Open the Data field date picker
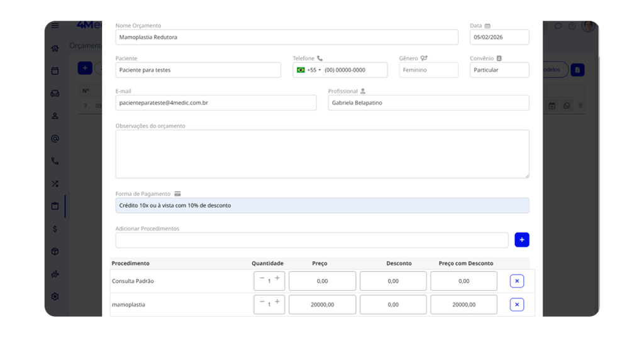This screenshot has height=338, width=644. 499,37
